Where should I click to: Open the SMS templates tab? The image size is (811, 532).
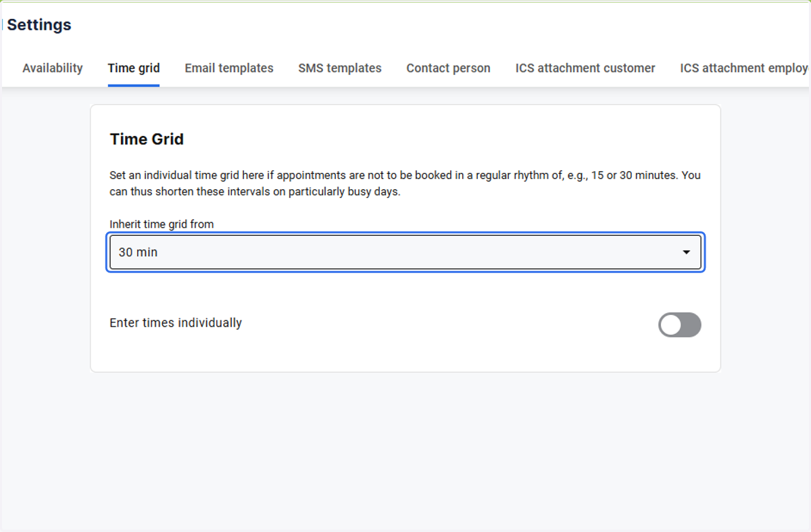[340, 68]
